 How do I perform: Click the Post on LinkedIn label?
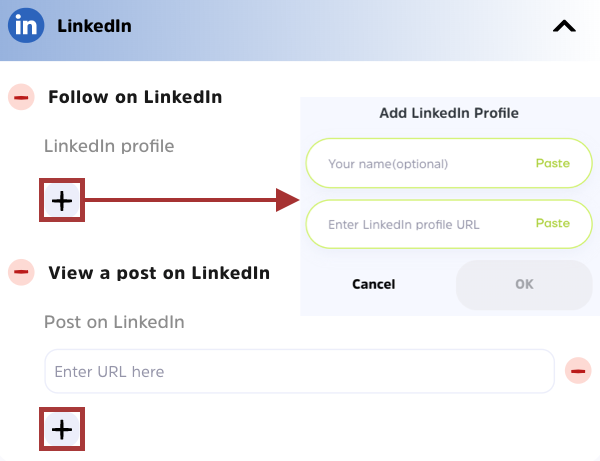click(114, 321)
